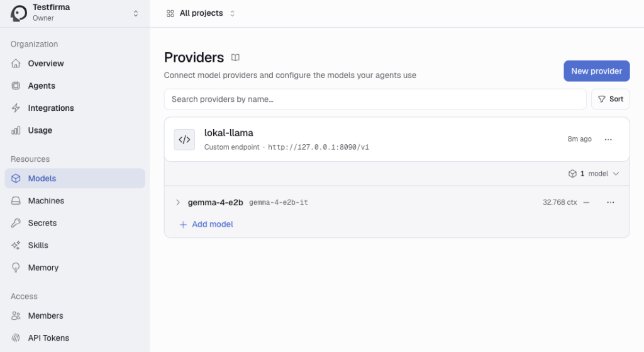
Task: Select Models in the sidebar
Action: 75,178
